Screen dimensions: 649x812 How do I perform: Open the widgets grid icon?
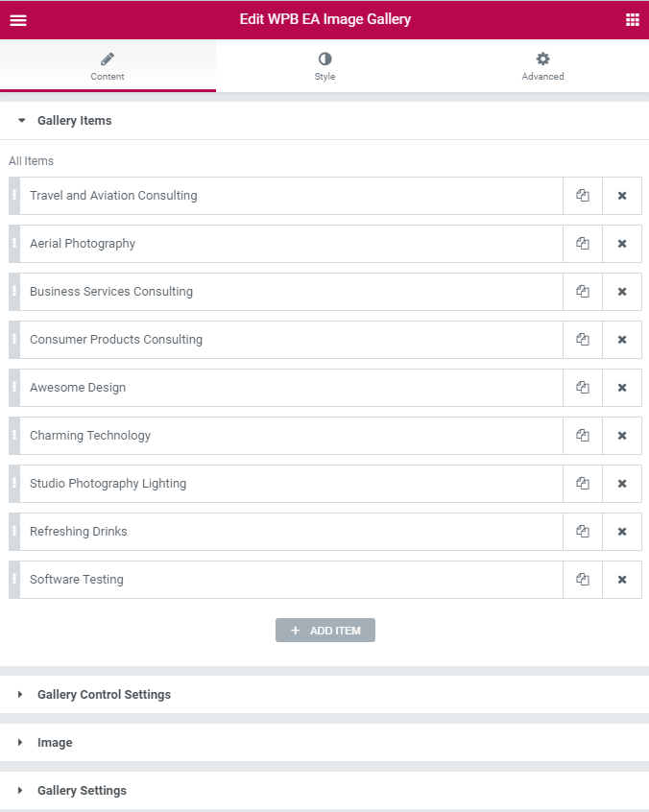coord(632,20)
